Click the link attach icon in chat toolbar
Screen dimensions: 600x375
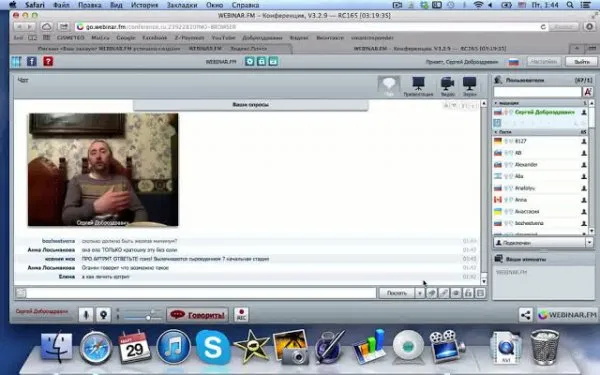coord(444,293)
